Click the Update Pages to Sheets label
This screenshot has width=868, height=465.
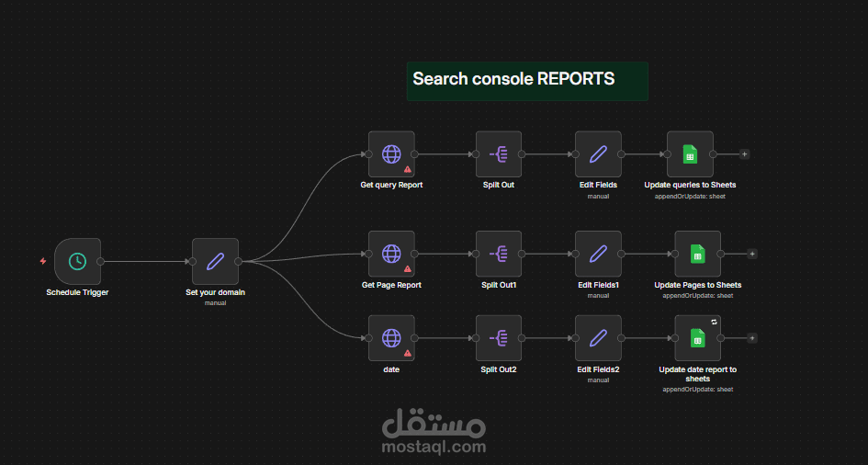(697, 285)
